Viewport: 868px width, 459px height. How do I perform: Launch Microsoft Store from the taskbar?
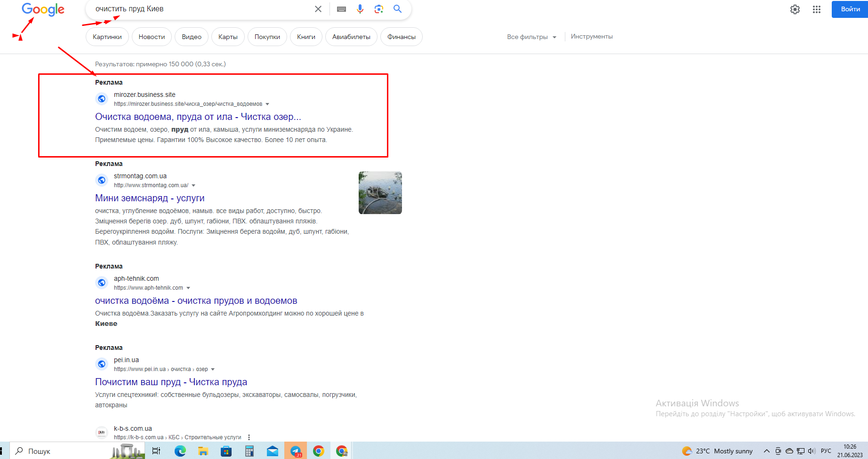(226, 451)
